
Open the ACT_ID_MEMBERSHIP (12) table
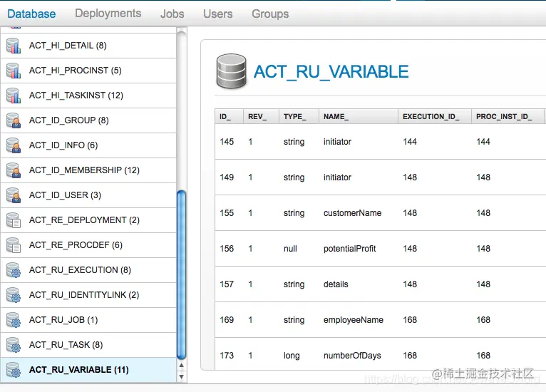coord(88,170)
